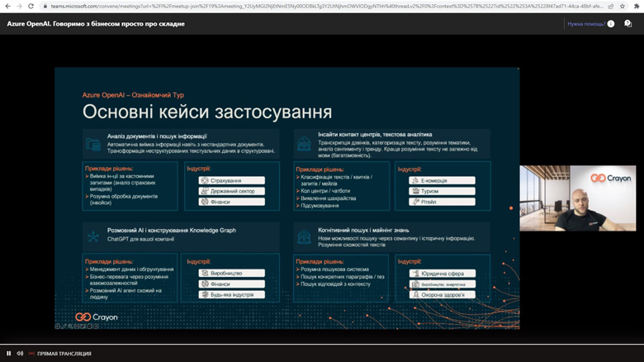This screenshot has width=644, height=362.
Task: Click 'Кол центри / чатботи' bullet
Action: (x=325, y=191)
